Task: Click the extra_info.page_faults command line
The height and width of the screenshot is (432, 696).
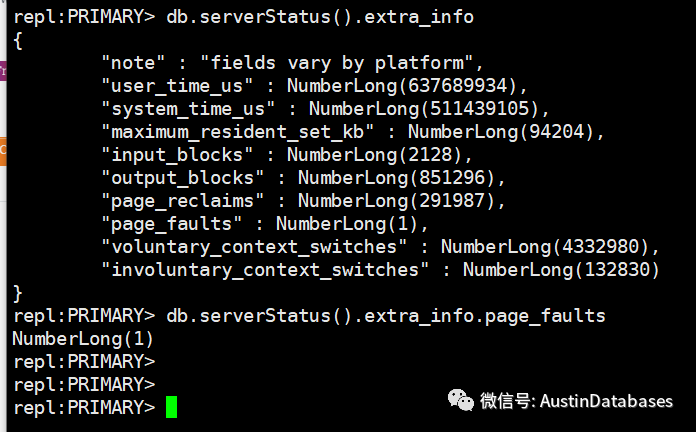Action: click(x=386, y=316)
